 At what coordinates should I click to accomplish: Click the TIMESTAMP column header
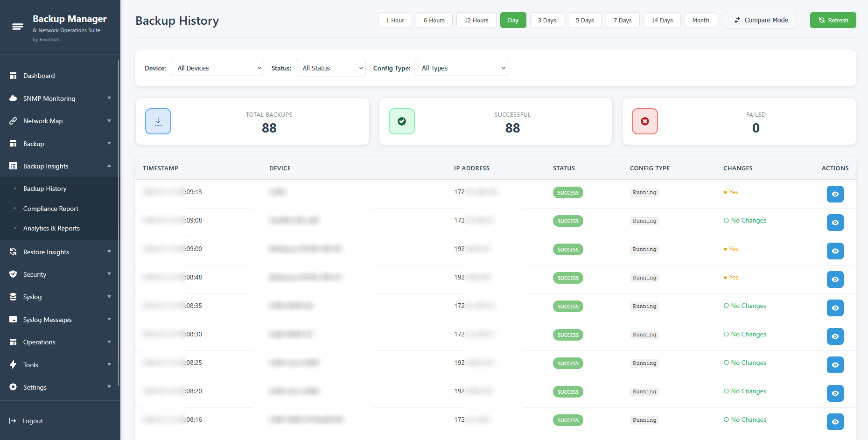(x=161, y=168)
